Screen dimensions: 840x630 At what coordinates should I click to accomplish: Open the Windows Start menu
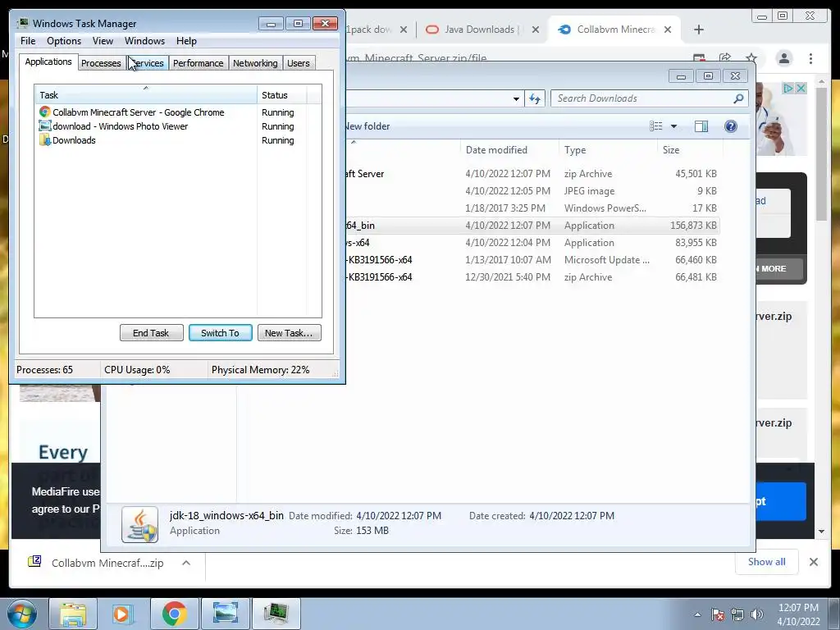[22, 614]
